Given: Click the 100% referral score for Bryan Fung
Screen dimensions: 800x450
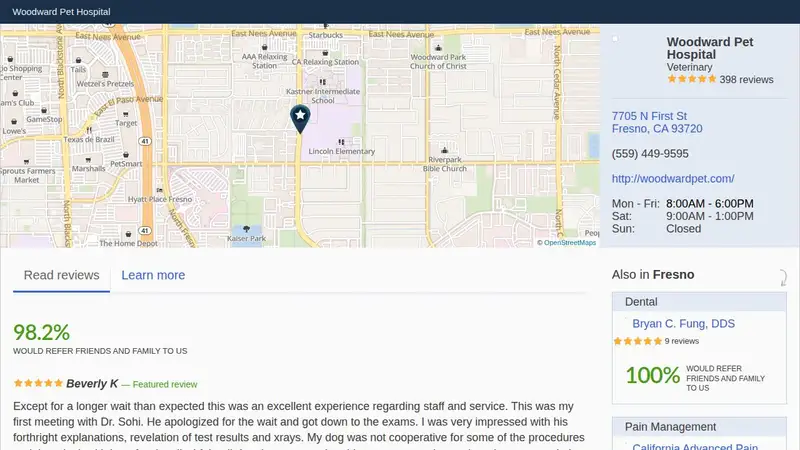Looking at the screenshot, I should 653,376.
